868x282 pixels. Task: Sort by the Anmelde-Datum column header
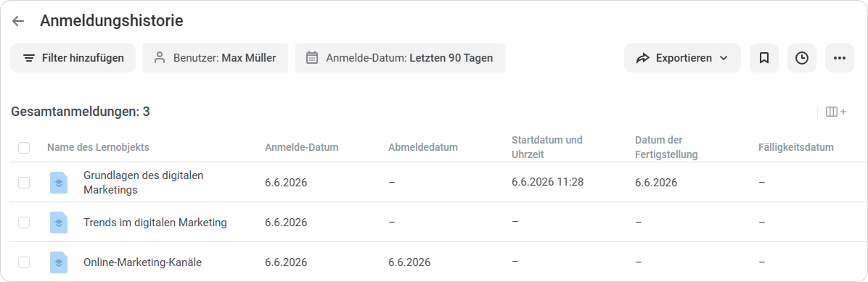click(302, 148)
